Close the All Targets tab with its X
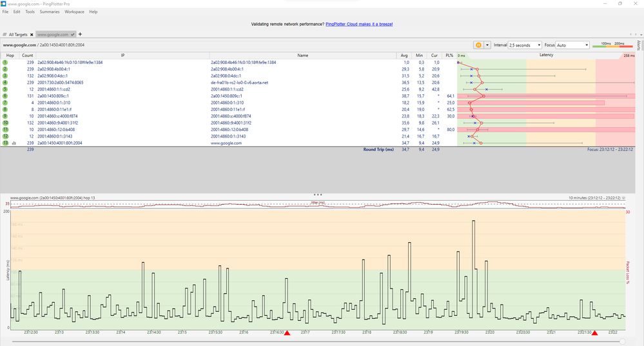This screenshot has height=346, width=644. [x=32, y=35]
